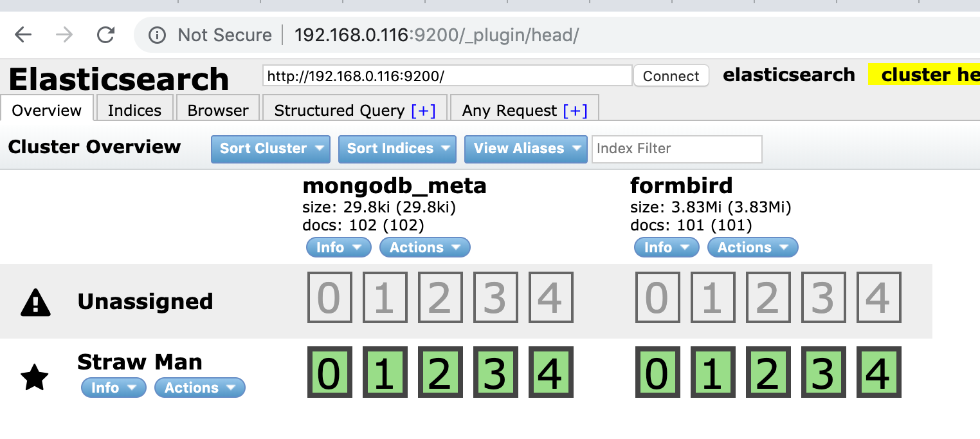This screenshot has width=980, height=439.
Task: Open Straw Man node Actions dropdown
Action: click(200, 388)
